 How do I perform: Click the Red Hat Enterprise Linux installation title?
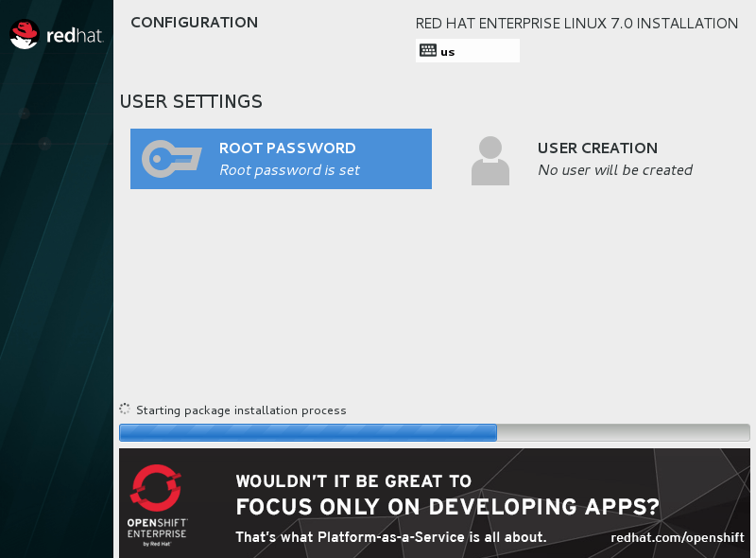pyautogui.click(x=576, y=24)
